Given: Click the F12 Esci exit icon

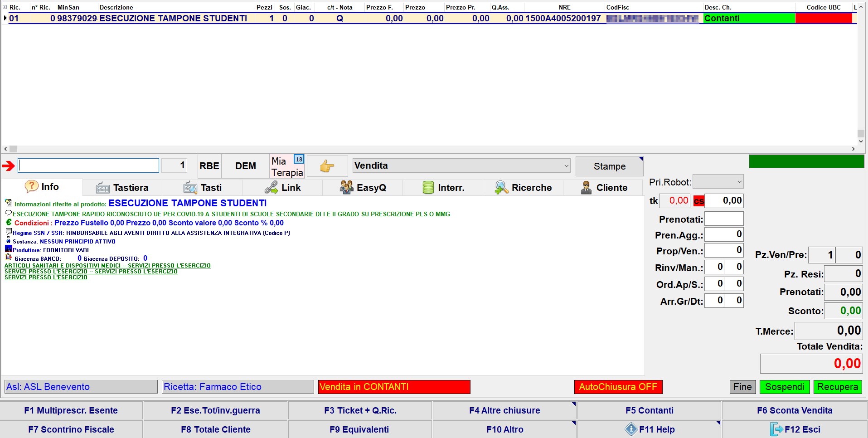Looking at the screenshot, I should point(776,429).
